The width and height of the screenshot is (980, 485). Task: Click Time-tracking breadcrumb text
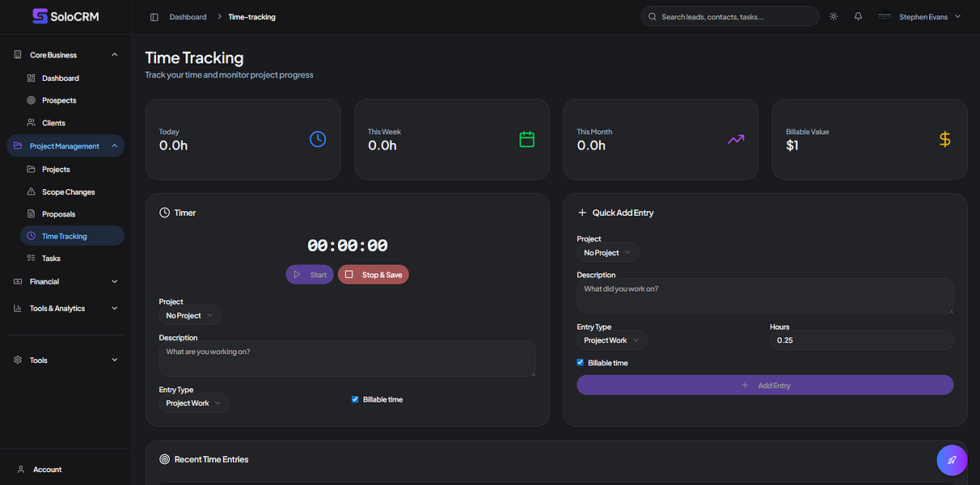click(251, 17)
